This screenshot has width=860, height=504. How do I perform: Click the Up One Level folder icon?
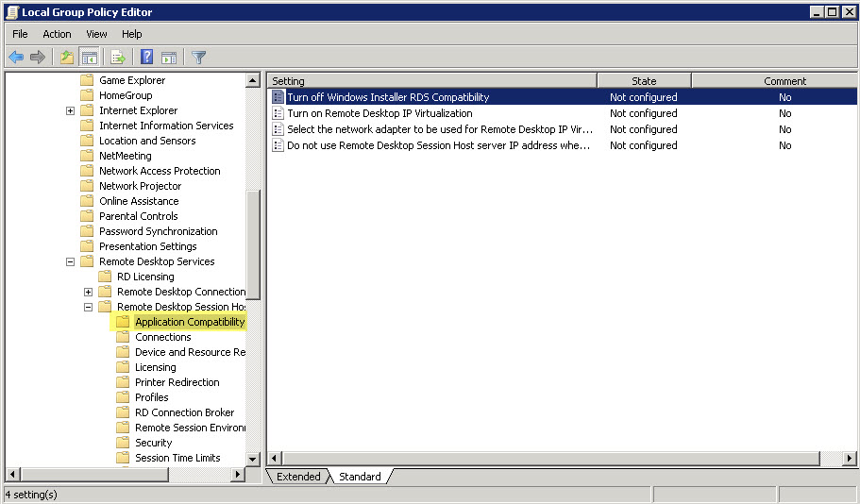(x=66, y=58)
